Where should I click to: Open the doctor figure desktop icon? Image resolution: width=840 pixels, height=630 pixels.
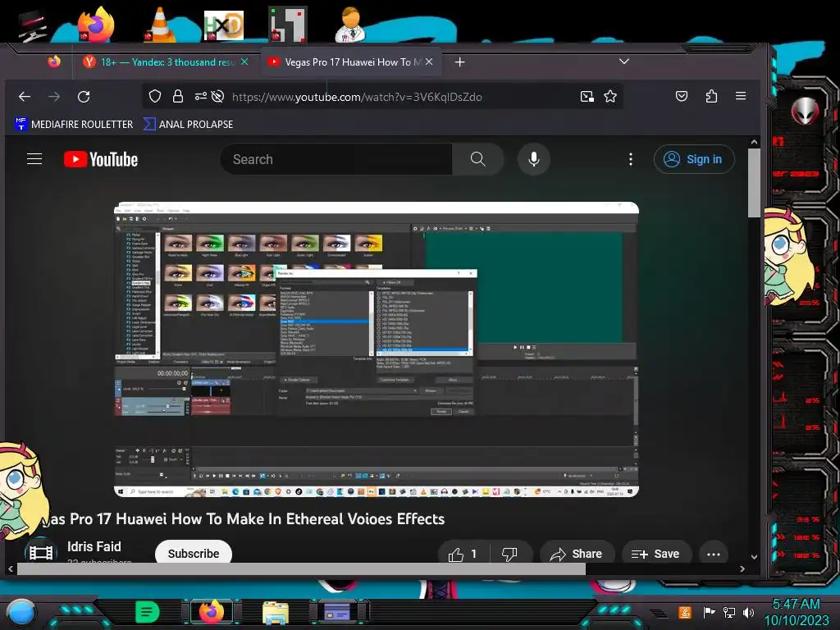coord(351,25)
